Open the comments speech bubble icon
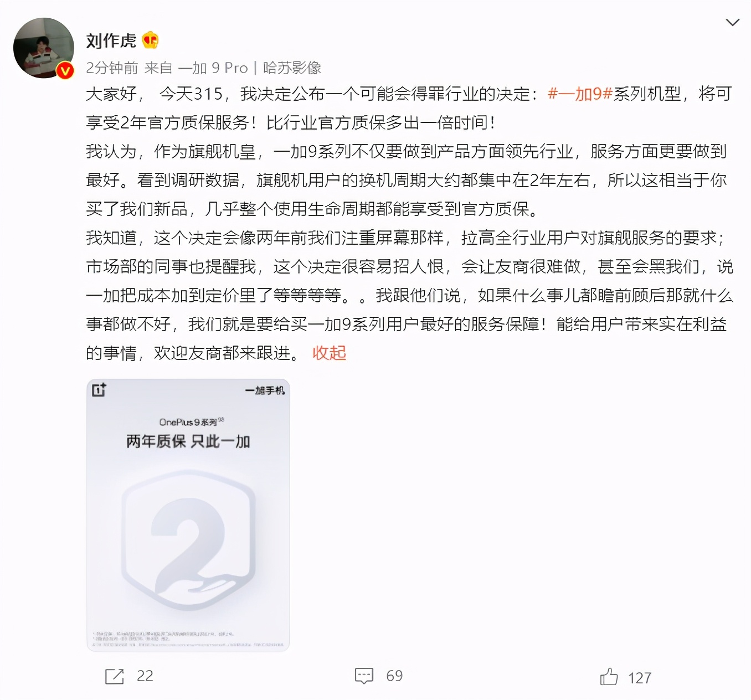Viewport: 751px width, 700px height. coord(364,676)
